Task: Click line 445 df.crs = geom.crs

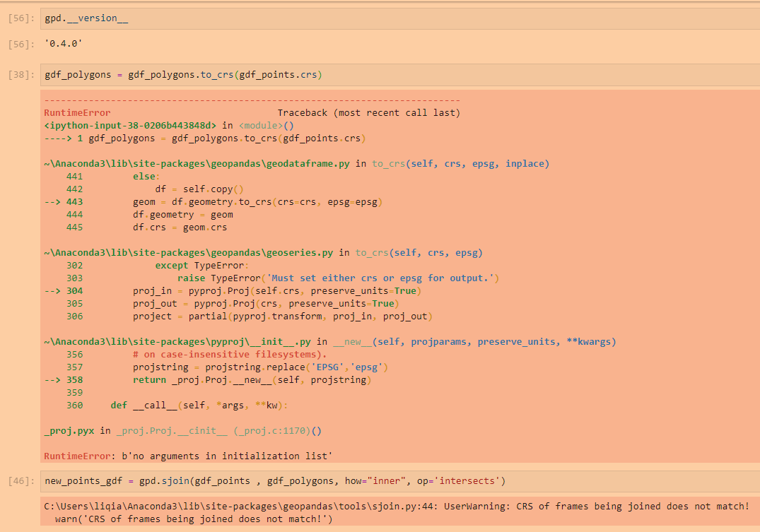Action: pyautogui.click(x=147, y=227)
